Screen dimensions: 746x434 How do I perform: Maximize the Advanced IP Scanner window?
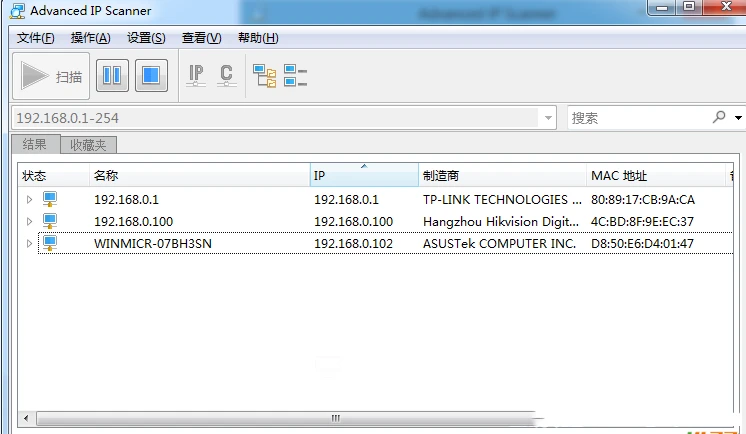(689, 7)
